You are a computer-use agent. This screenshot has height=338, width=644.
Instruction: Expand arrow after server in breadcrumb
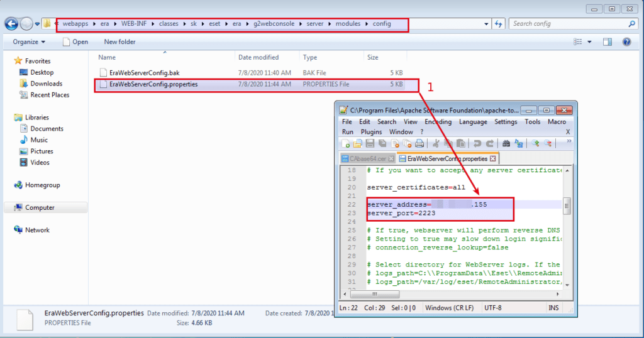(x=330, y=24)
